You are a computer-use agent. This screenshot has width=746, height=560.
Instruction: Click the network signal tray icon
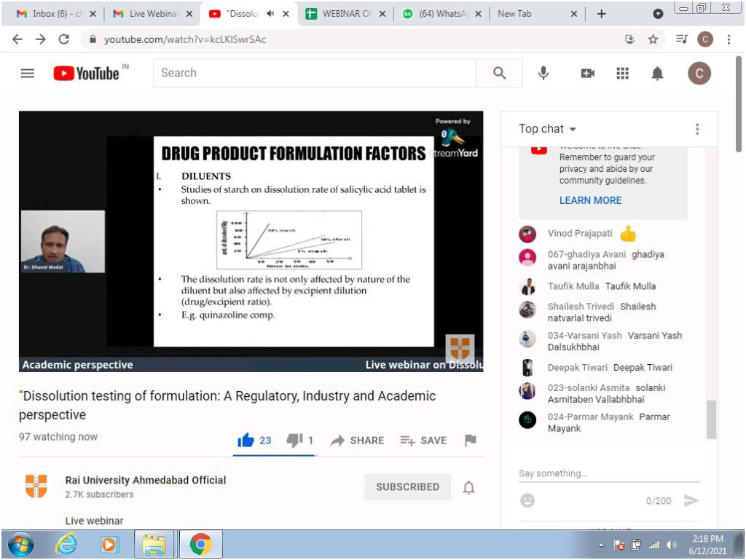point(653,545)
